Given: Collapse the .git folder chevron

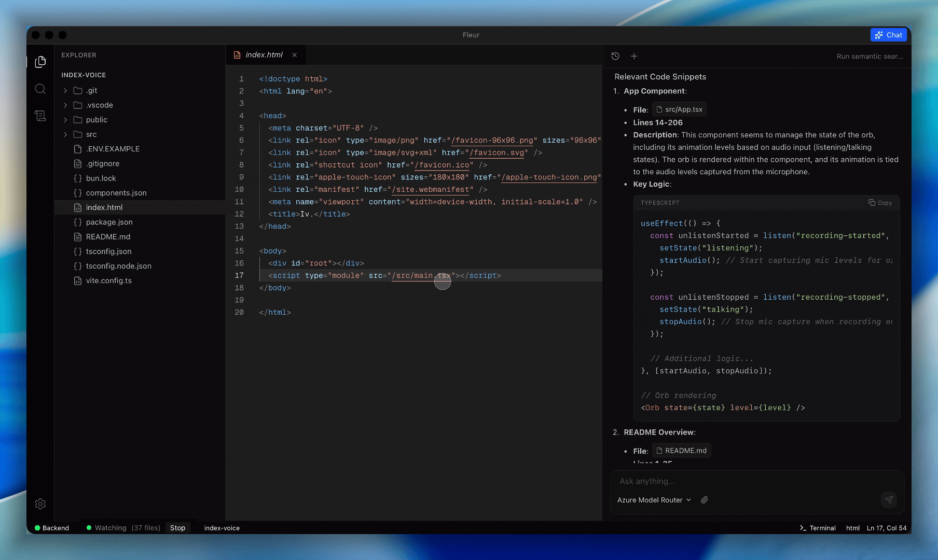Looking at the screenshot, I should (x=65, y=90).
